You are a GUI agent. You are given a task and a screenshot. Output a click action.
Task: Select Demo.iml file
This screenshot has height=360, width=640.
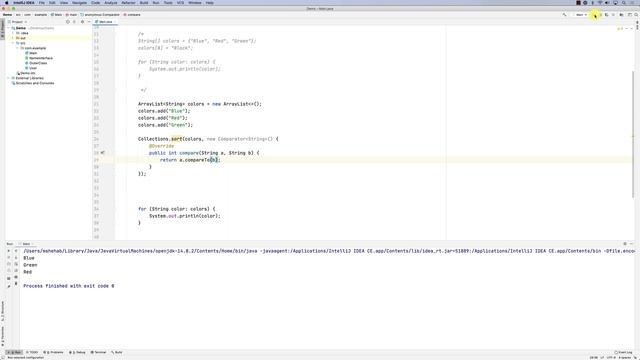pyautogui.click(x=26, y=73)
